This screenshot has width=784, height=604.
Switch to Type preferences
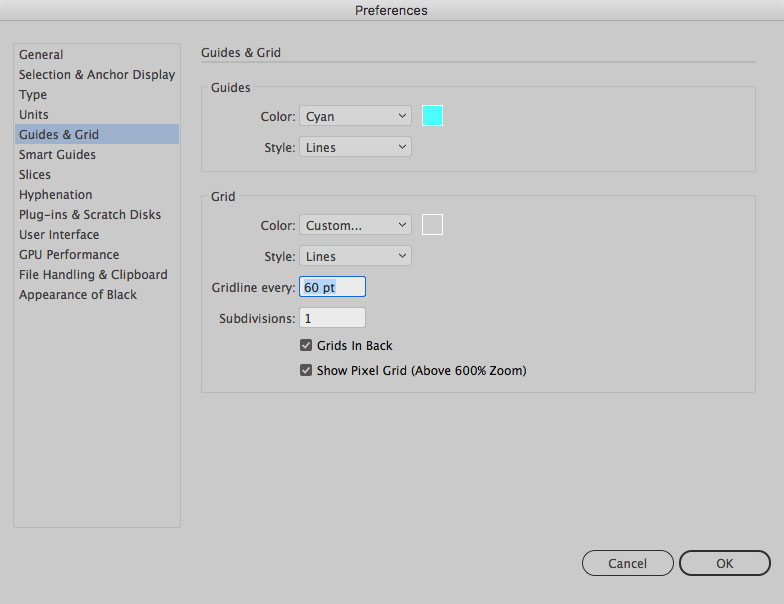pos(33,95)
